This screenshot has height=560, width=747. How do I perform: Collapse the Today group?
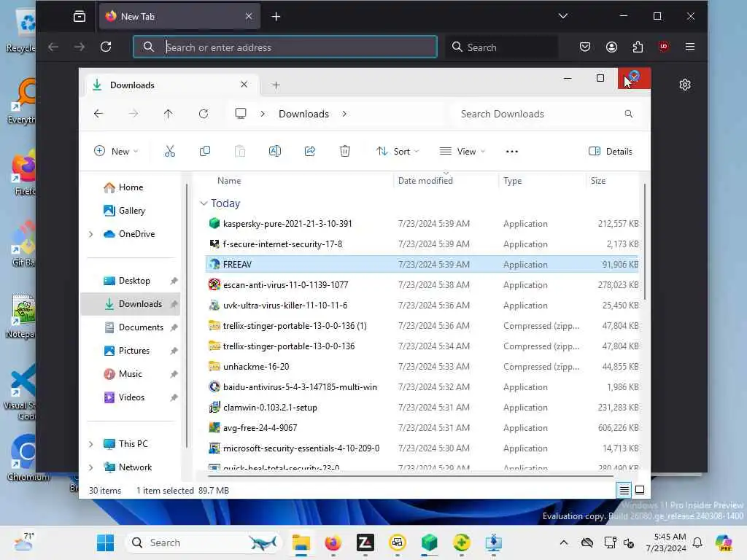204,203
